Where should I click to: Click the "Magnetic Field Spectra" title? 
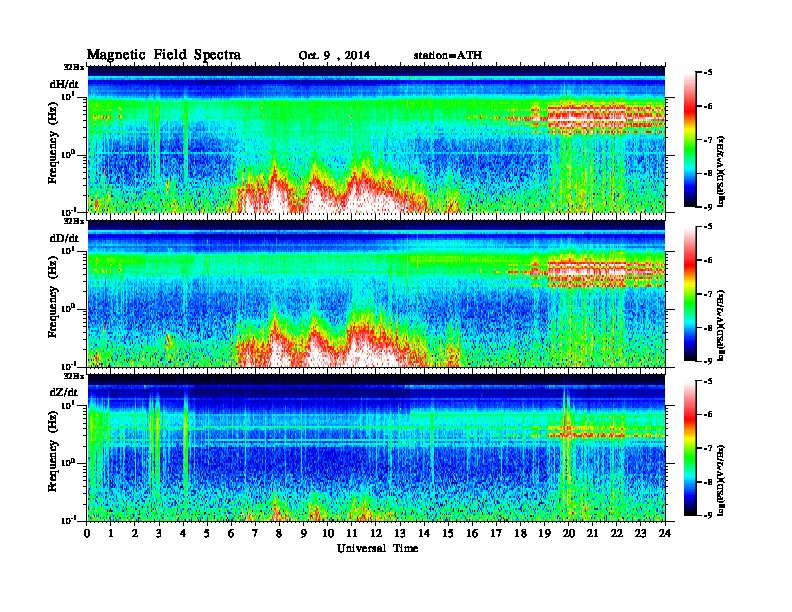tap(164, 55)
